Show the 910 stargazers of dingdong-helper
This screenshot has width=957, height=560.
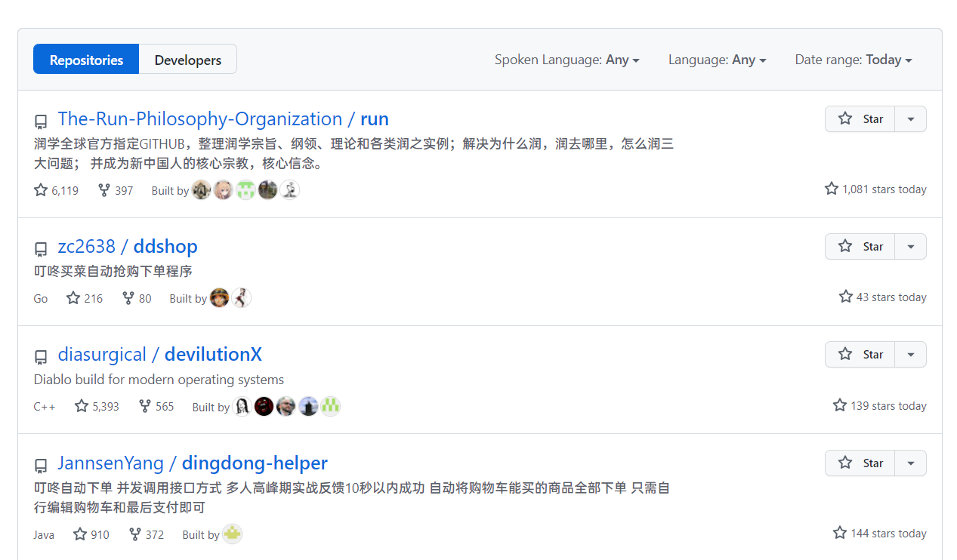point(91,534)
